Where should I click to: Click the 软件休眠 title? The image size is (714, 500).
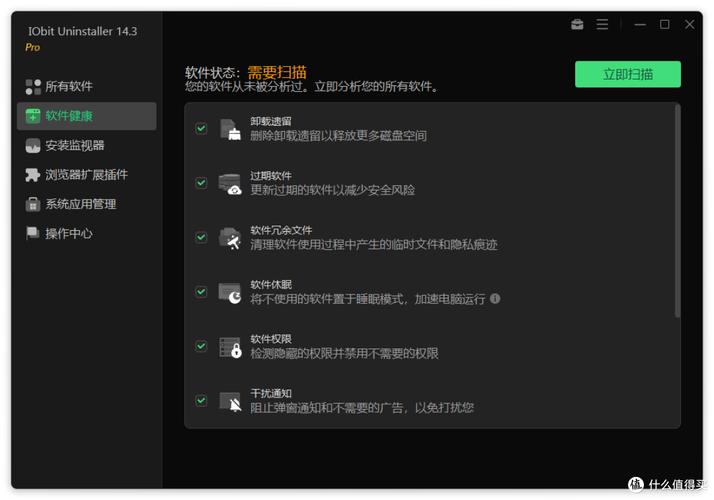[270, 285]
